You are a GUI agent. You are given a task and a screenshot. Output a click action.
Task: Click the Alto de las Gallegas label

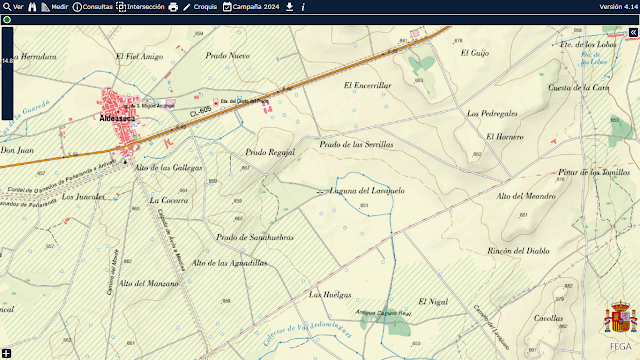coord(169,168)
